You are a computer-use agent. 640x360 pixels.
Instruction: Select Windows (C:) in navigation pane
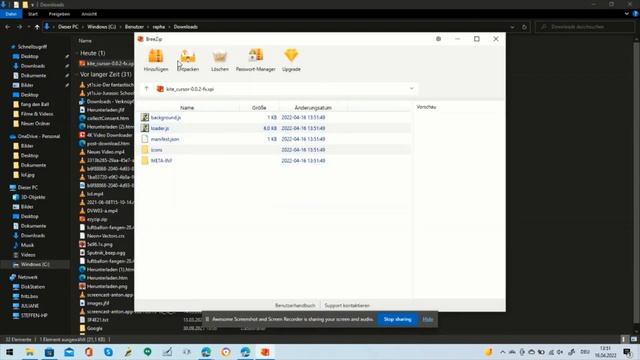35,264
